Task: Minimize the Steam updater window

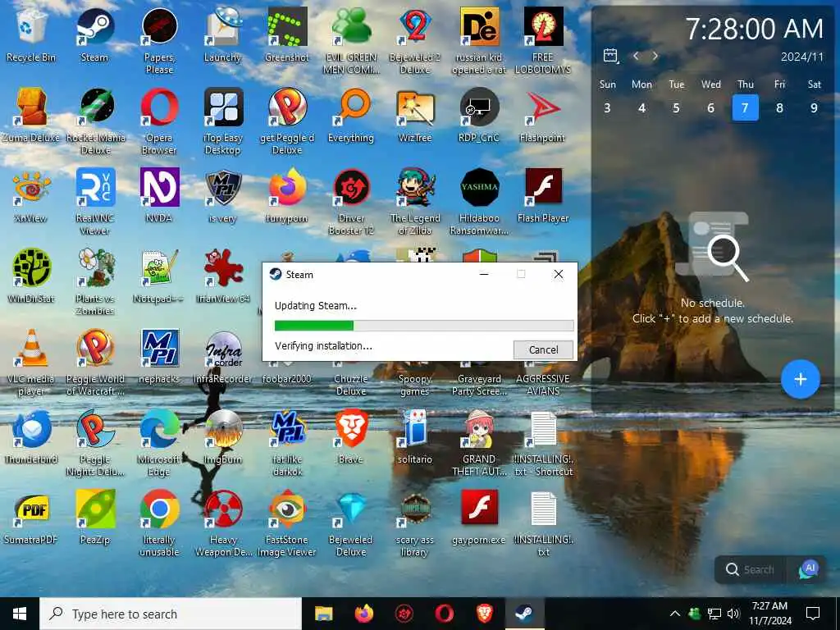Action: [484, 274]
